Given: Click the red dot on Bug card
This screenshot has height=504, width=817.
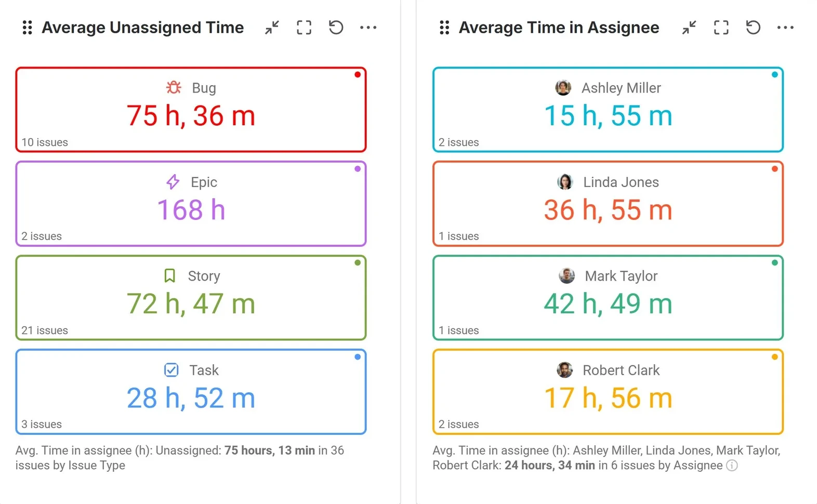Looking at the screenshot, I should click(x=358, y=74).
